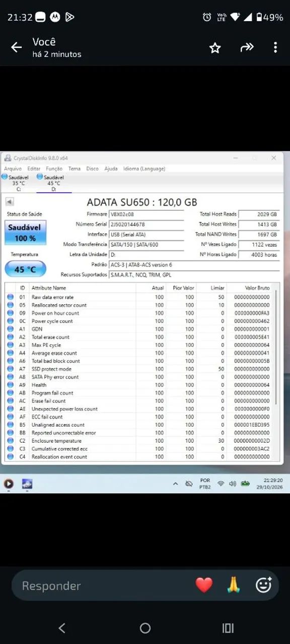Click the status icon for Average erase count
Screen dimensions: 290x644
tap(10, 353)
